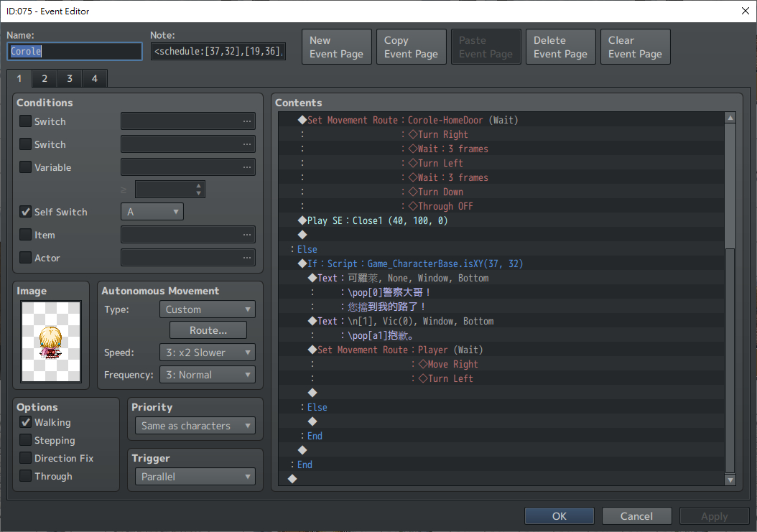Click the character Image thumbnail

click(x=51, y=341)
